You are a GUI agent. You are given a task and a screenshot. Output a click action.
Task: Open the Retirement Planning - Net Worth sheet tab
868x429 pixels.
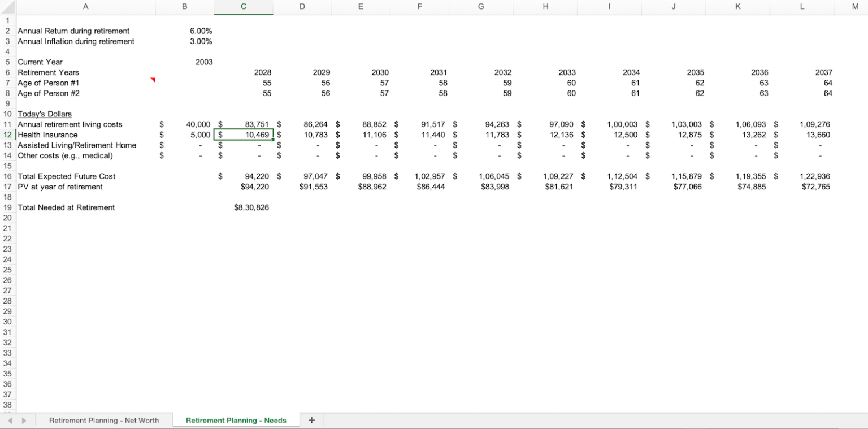click(104, 421)
